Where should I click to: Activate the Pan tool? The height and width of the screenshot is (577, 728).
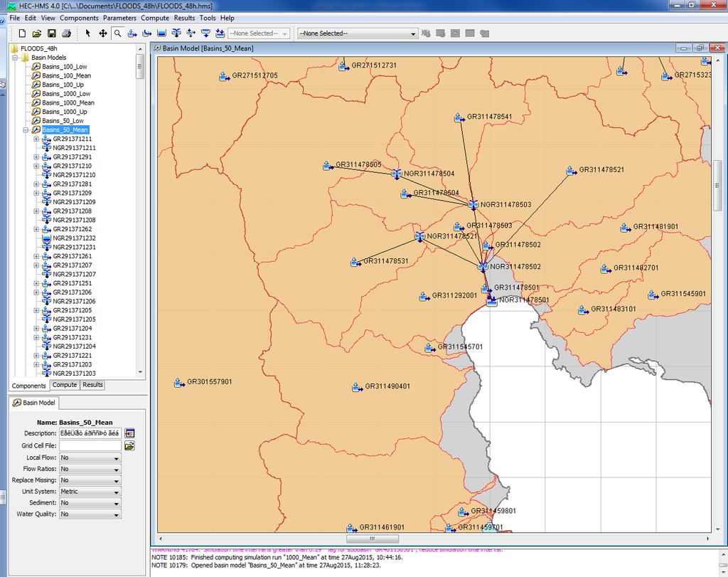click(x=102, y=33)
